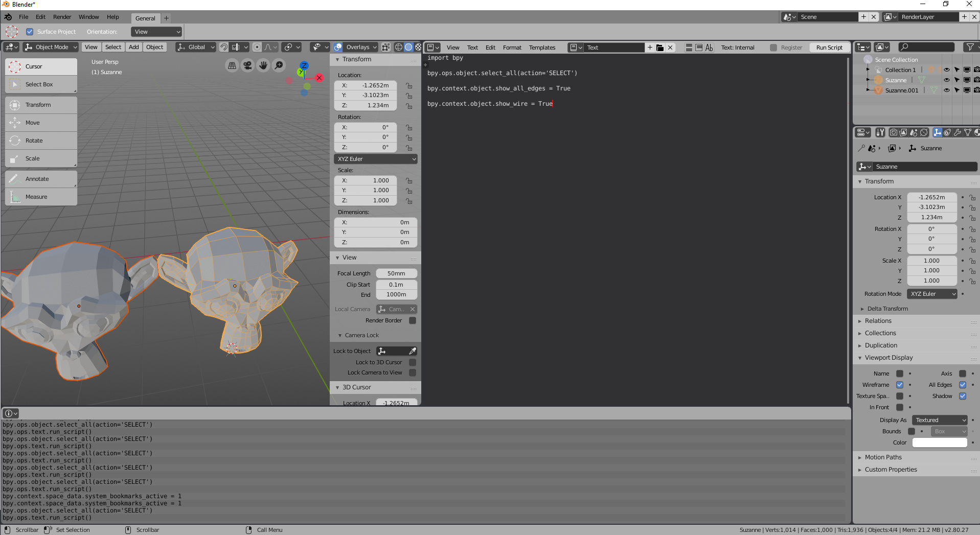Image resolution: width=980 pixels, height=535 pixels.
Task: Toggle perspective/orthographic grid view button
Action: [x=232, y=65]
